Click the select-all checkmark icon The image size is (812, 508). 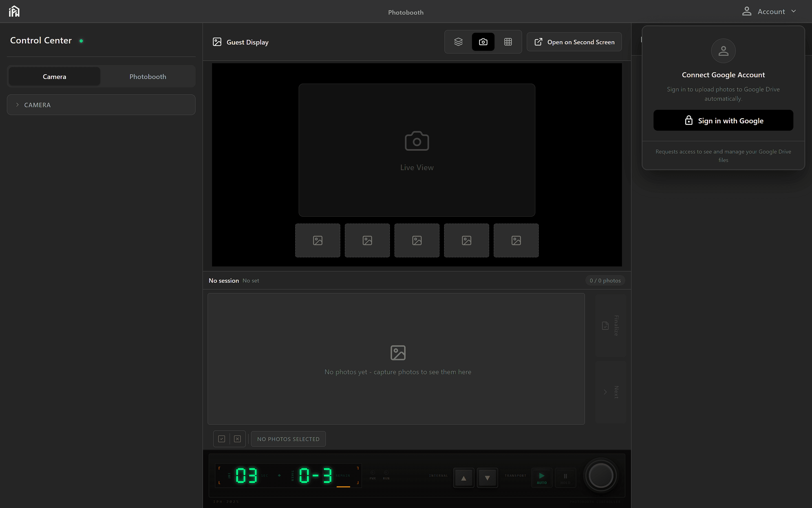tap(221, 439)
